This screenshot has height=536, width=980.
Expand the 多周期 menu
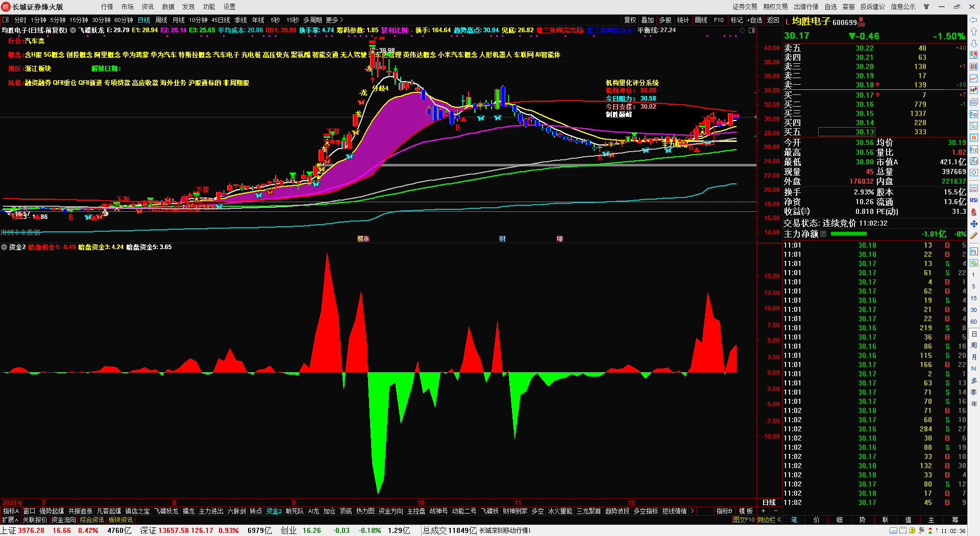312,20
